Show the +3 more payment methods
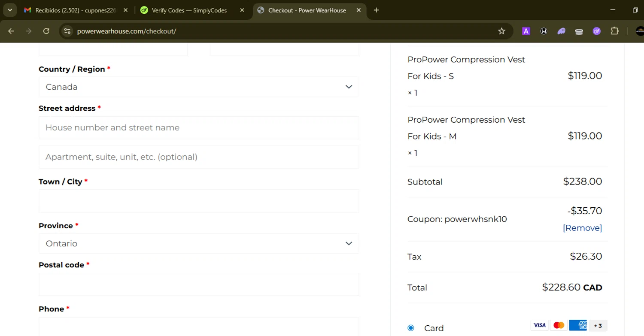This screenshot has width=644, height=336. point(598,325)
